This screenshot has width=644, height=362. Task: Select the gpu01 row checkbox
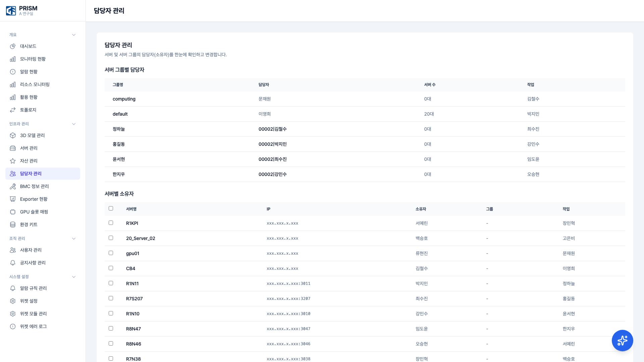tap(111, 253)
